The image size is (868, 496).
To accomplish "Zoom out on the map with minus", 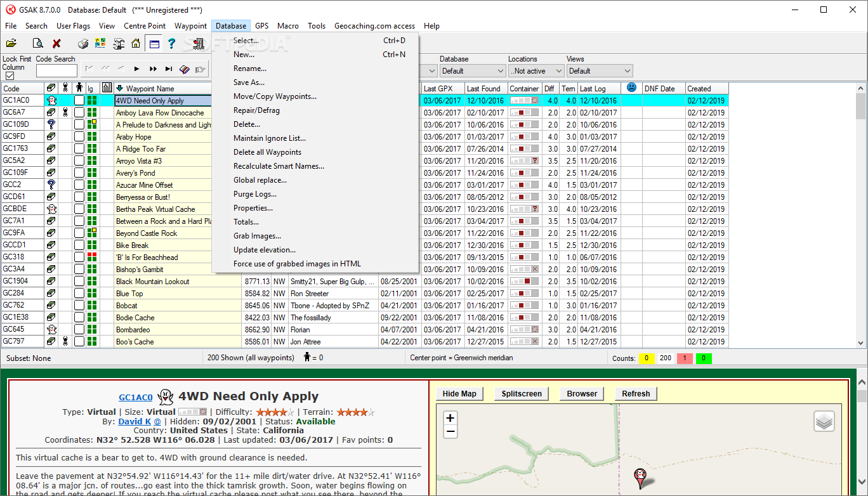I will coord(450,432).
